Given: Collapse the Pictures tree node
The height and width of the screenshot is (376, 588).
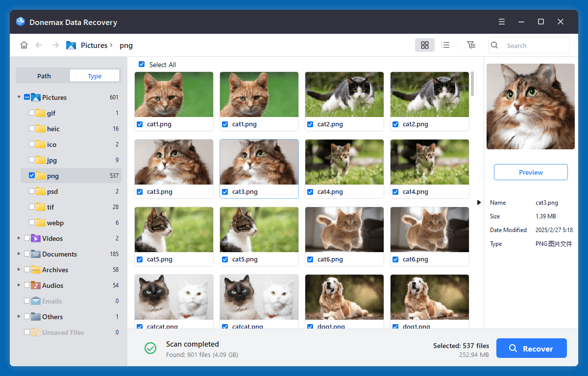Looking at the screenshot, I should click(19, 97).
